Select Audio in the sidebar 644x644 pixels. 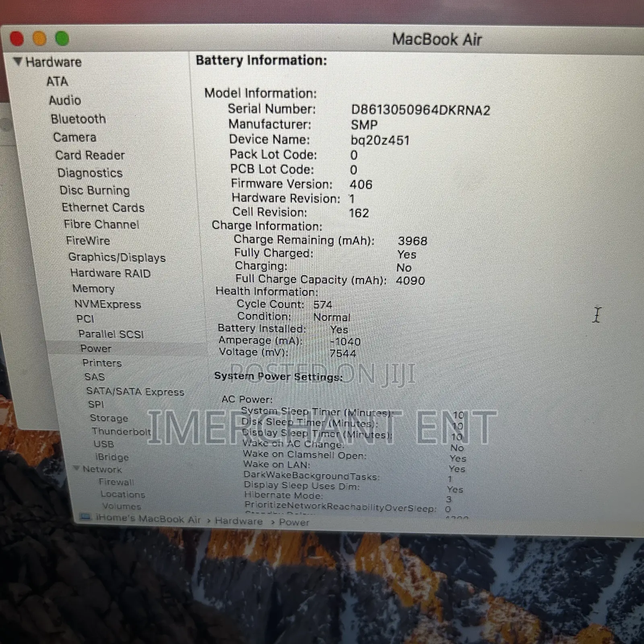[65, 100]
